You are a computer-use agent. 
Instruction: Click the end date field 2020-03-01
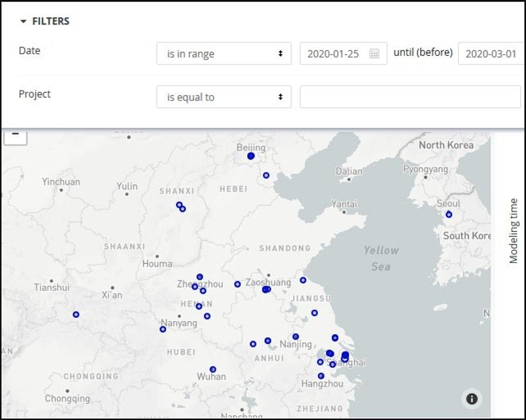click(x=490, y=54)
